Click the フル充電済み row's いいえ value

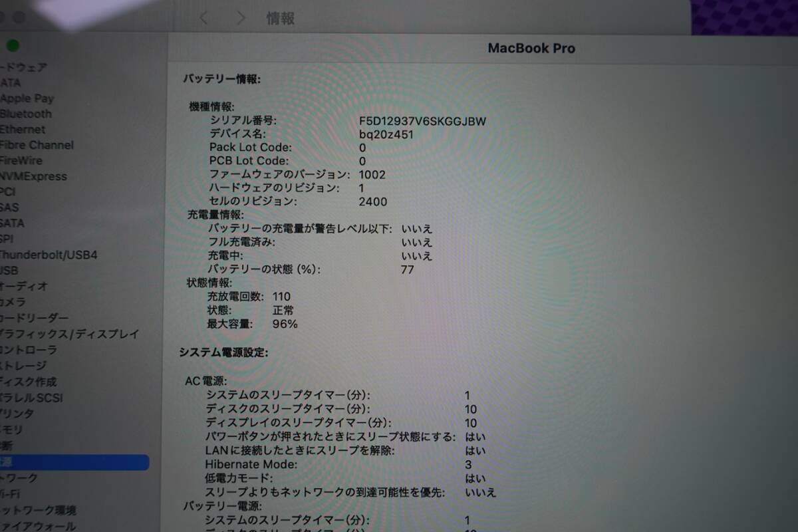click(x=417, y=242)
